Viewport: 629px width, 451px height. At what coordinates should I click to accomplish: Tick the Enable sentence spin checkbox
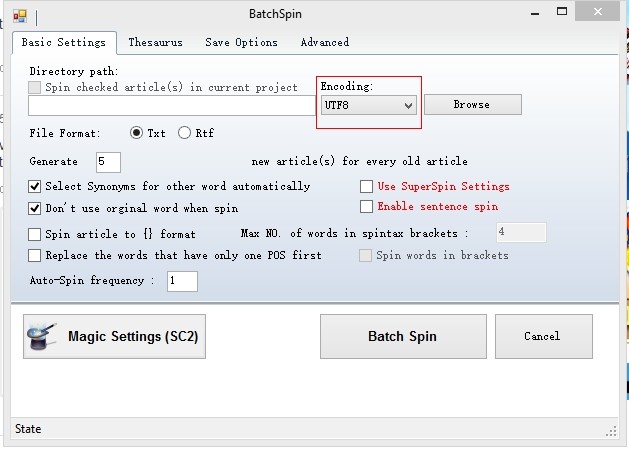[x=367, y=207]
